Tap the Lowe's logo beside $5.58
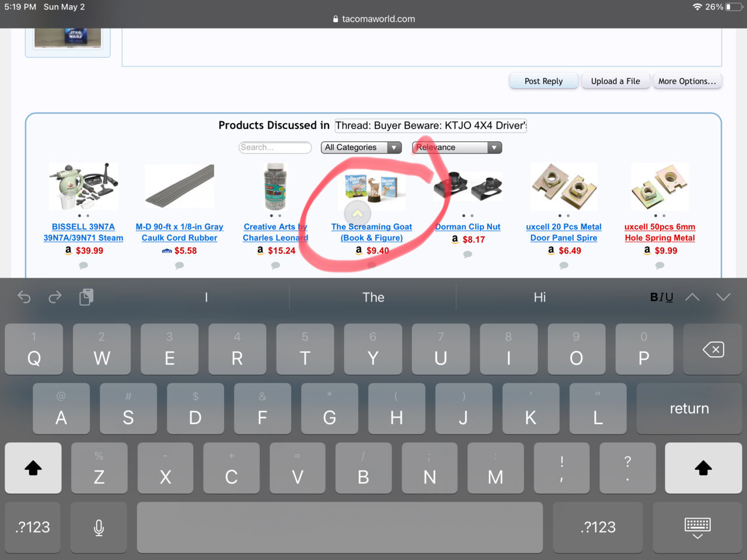The height and width of the screenshot is (560, 747). coord(167,251)
